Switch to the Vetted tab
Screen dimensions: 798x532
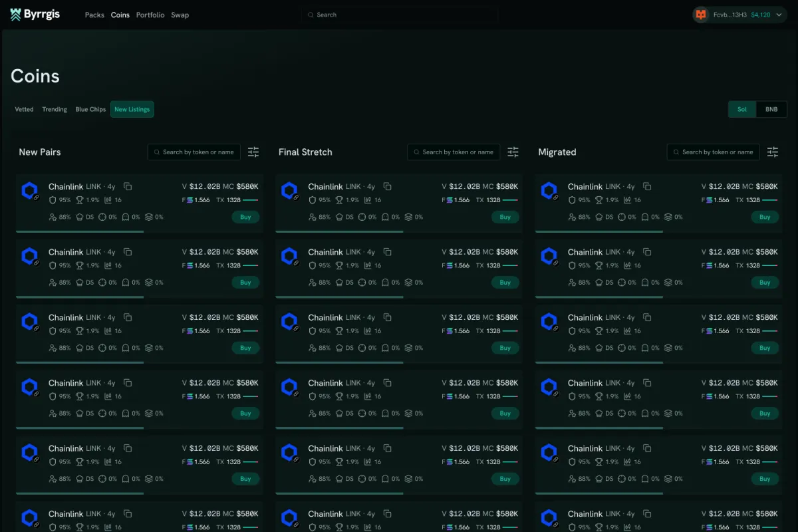point(24,109)
